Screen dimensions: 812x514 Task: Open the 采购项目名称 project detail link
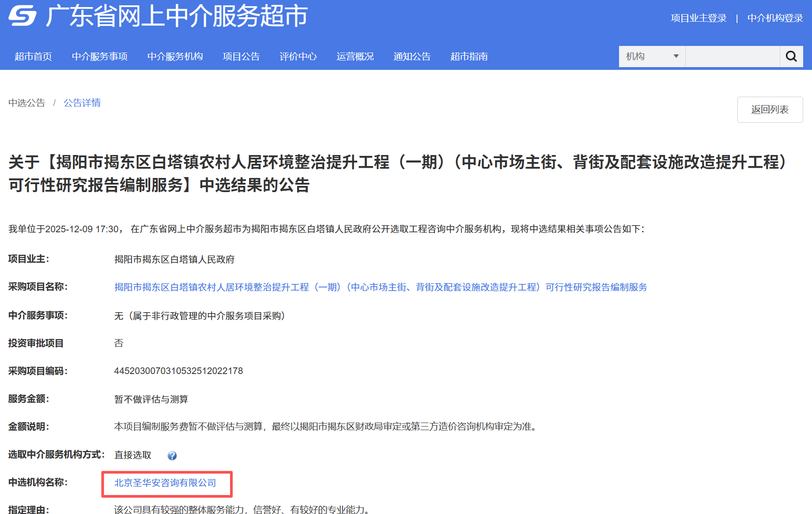coord(380,287)
